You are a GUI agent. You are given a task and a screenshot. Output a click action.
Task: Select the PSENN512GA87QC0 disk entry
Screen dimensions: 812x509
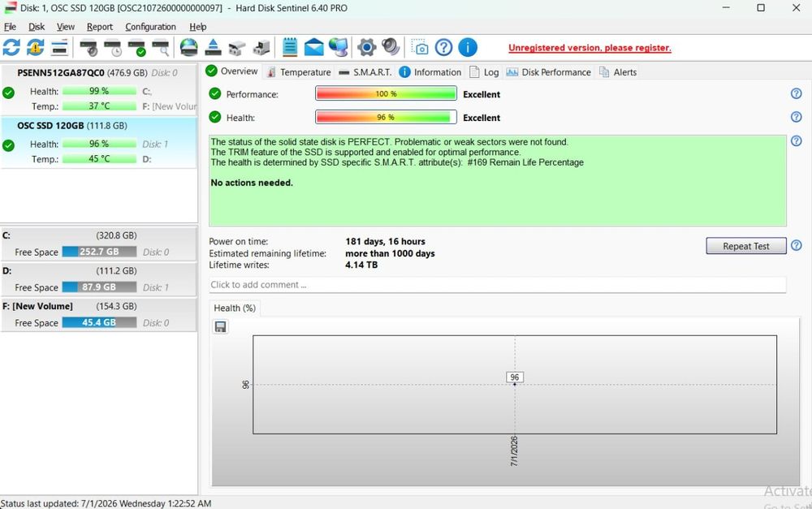point(99,89)
